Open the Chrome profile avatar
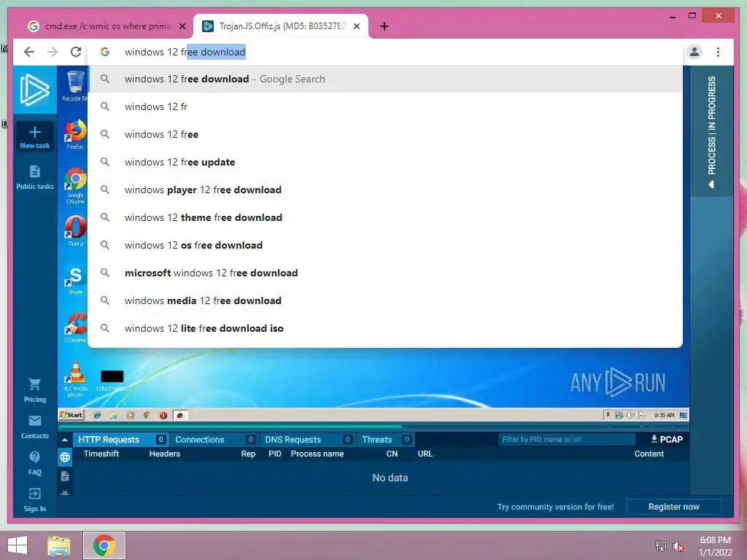This screenshot has width=747, height=560. (694, 52)
